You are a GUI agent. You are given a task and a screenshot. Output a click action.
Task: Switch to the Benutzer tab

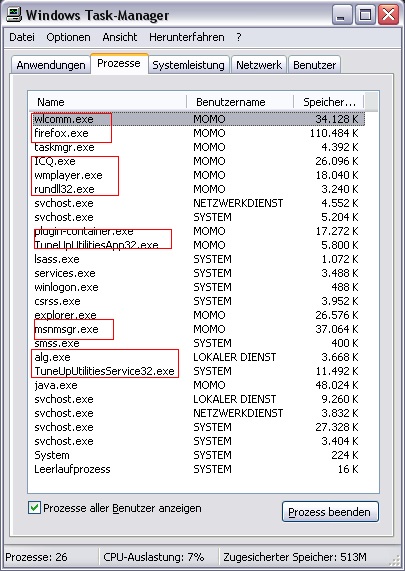[x=314, y=65]
